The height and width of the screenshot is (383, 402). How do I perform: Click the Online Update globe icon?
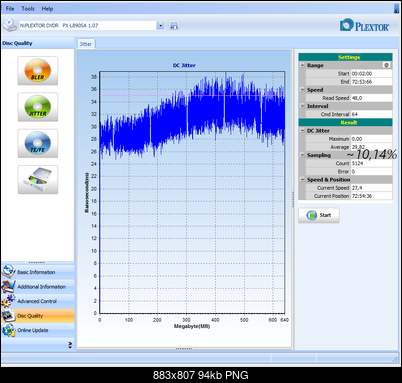[8, 330]
